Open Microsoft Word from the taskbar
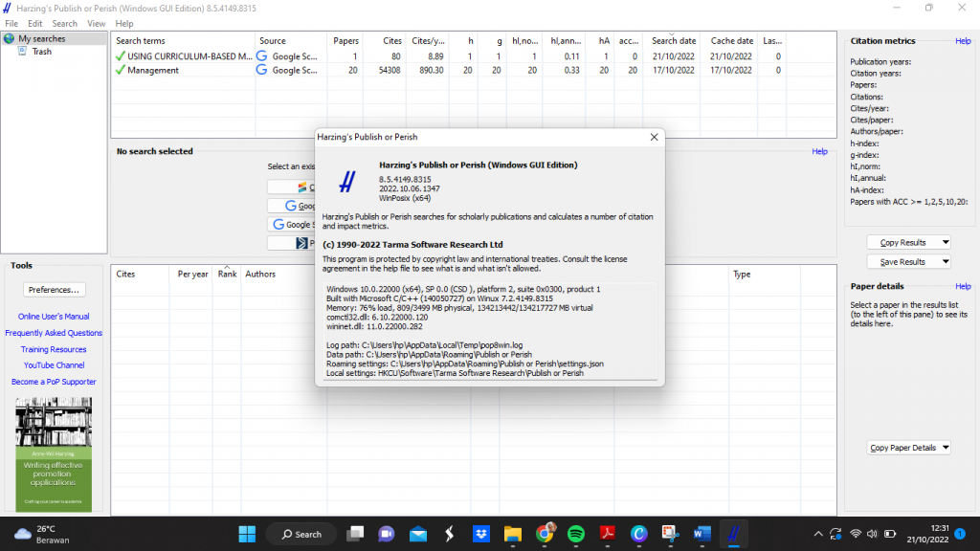Screen dimensions: 980x551 (x=702, y=534)
